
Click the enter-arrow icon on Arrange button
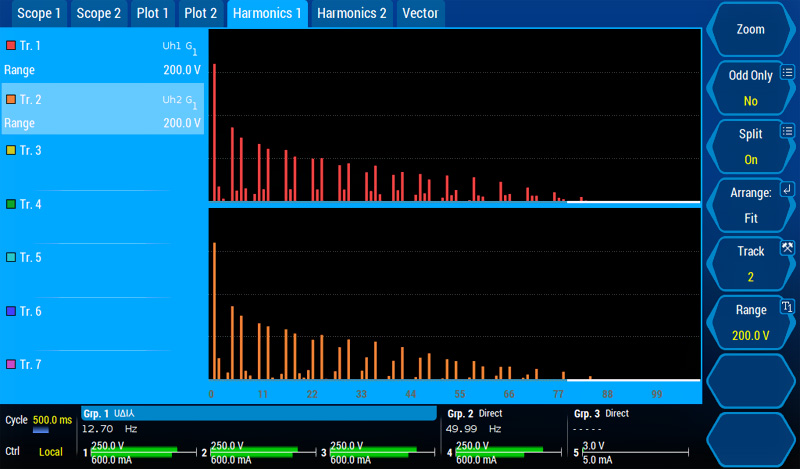coord(787,189)
